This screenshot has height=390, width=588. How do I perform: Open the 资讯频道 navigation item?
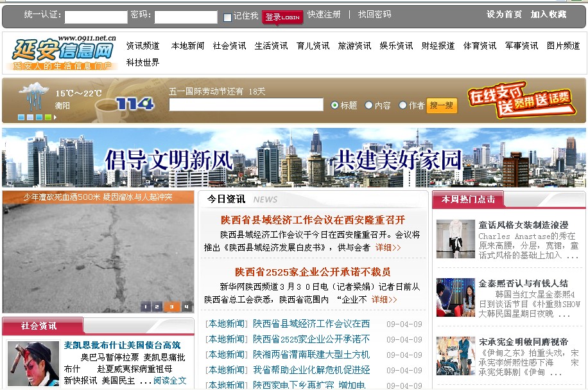143,46
